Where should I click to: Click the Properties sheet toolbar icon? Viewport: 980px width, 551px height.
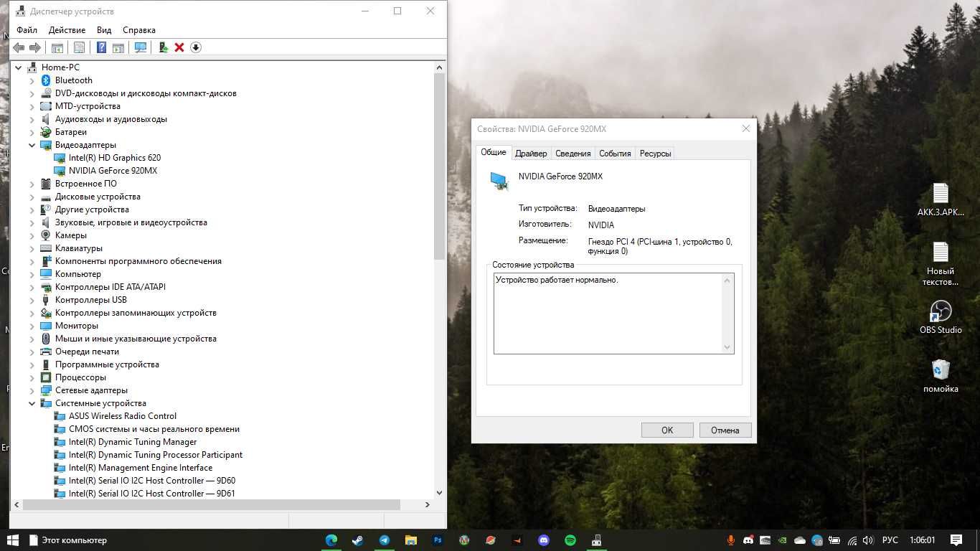80,47
